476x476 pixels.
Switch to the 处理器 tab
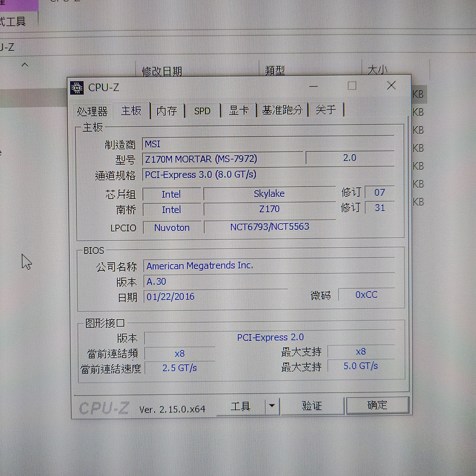pyautogui.click(x=92, y=111)
